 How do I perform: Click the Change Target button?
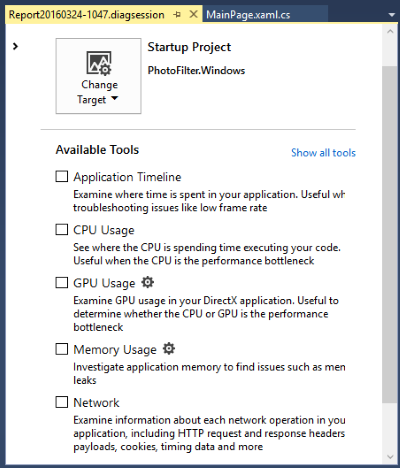(x=98, y=76)
